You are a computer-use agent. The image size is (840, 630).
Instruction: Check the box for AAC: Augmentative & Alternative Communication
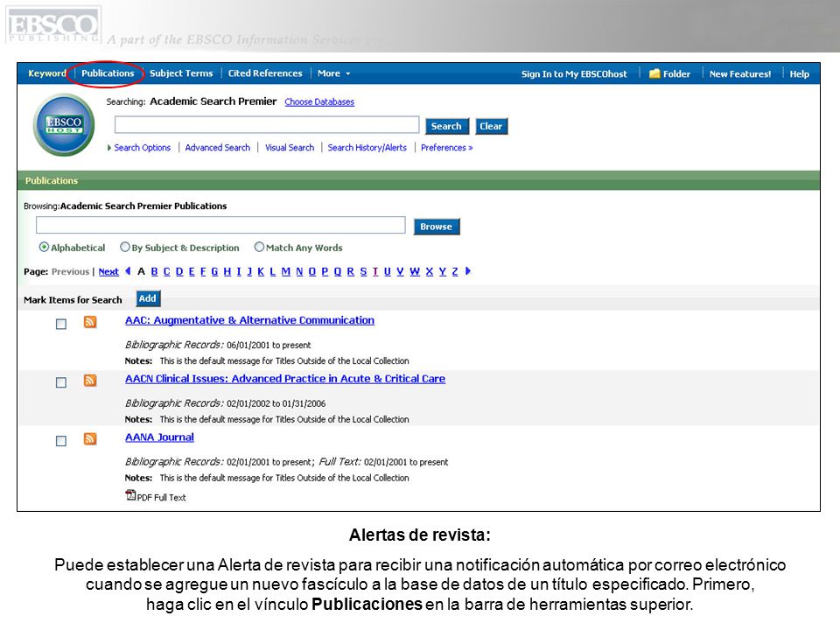coord(61,324)
